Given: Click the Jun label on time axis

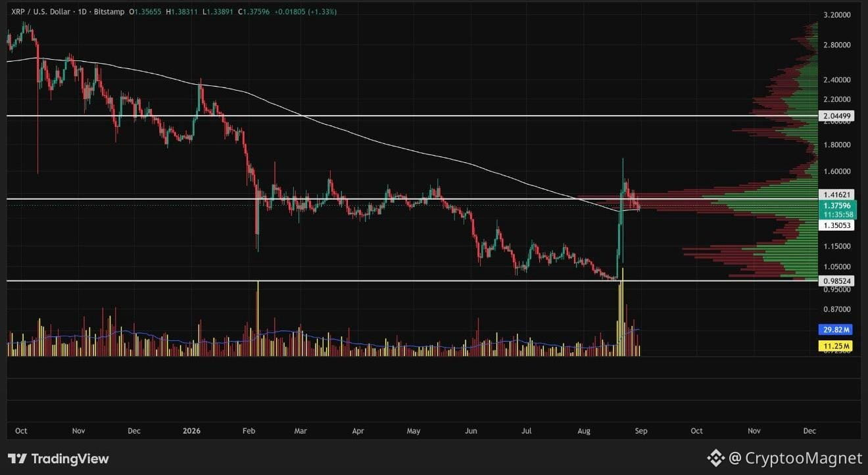Looking at the screenshot, I should tap(471, 431).
